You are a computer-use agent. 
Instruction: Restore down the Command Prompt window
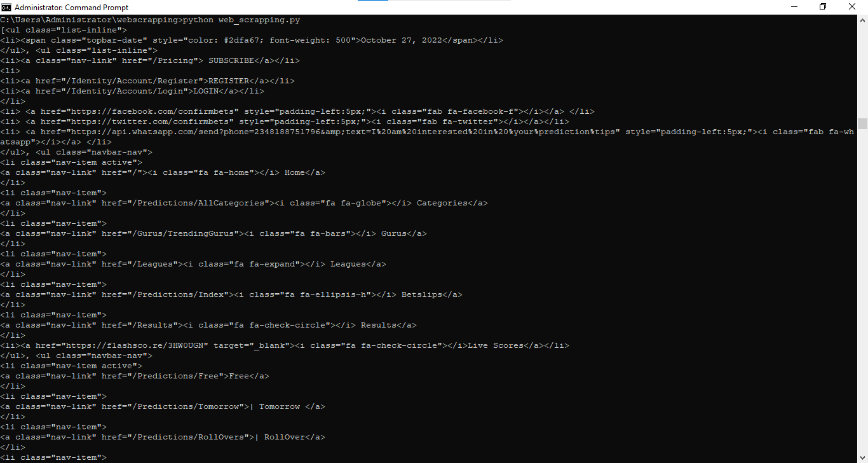(823, 7)
